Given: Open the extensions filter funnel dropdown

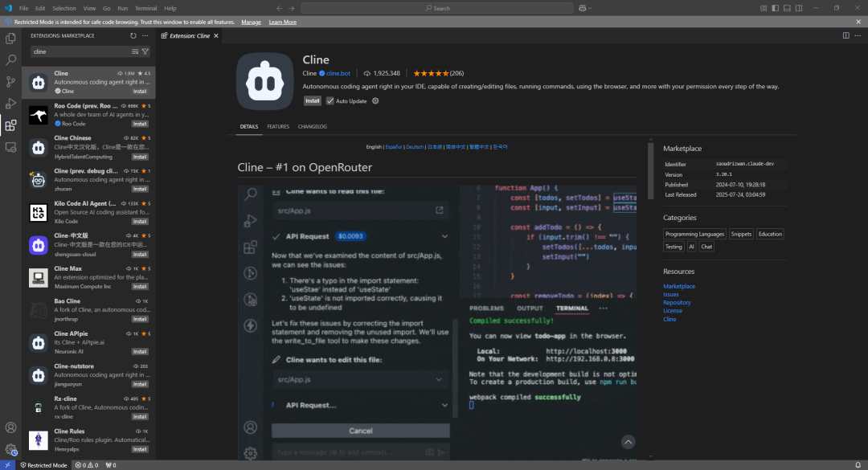Looking at the screenshot, I should click(144, 51).
